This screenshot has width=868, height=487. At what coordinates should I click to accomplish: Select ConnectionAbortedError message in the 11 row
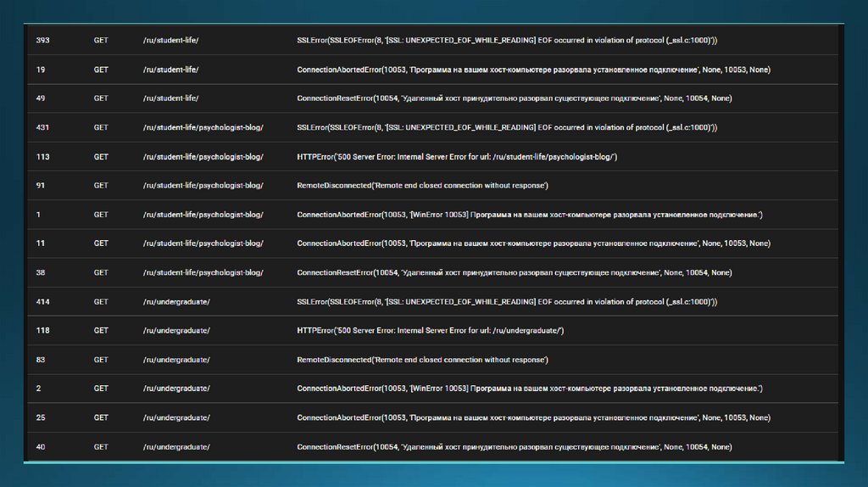[534, 243]
